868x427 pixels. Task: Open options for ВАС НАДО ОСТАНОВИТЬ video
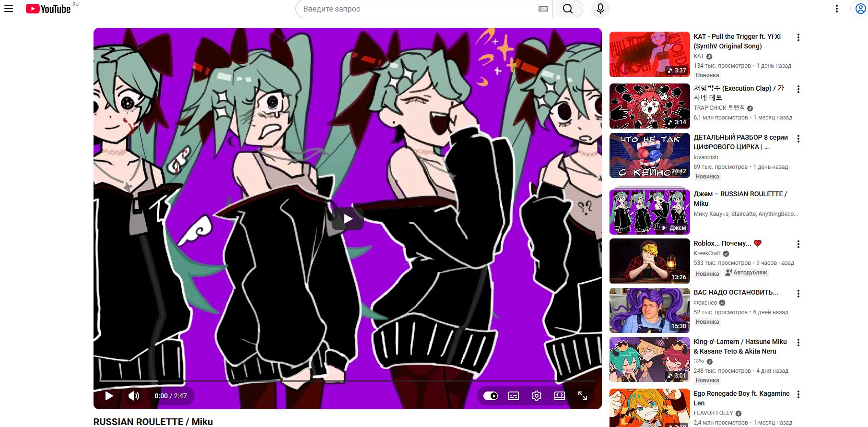click(798, 294)
